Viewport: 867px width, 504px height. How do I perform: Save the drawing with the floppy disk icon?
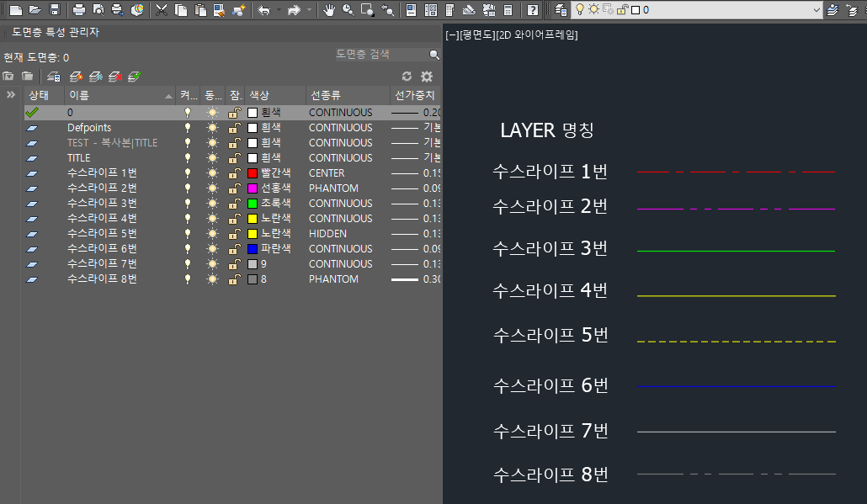click(x=54, y=9)
